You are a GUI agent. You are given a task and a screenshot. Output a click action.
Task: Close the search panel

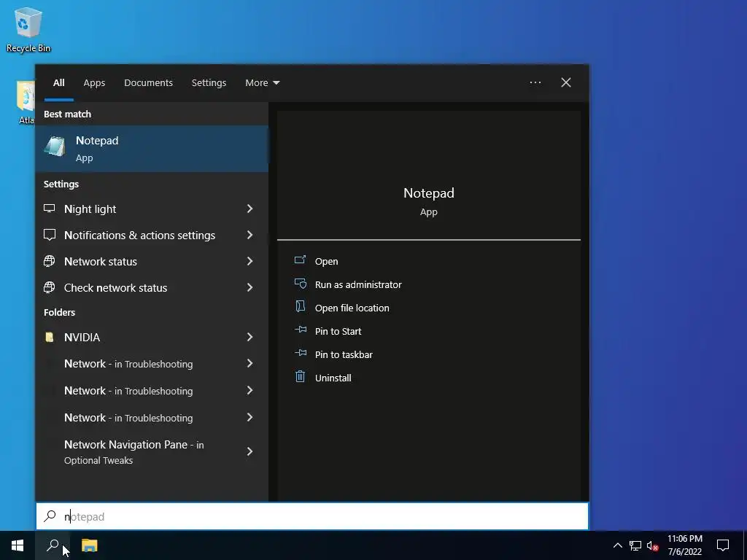(566, 82)
